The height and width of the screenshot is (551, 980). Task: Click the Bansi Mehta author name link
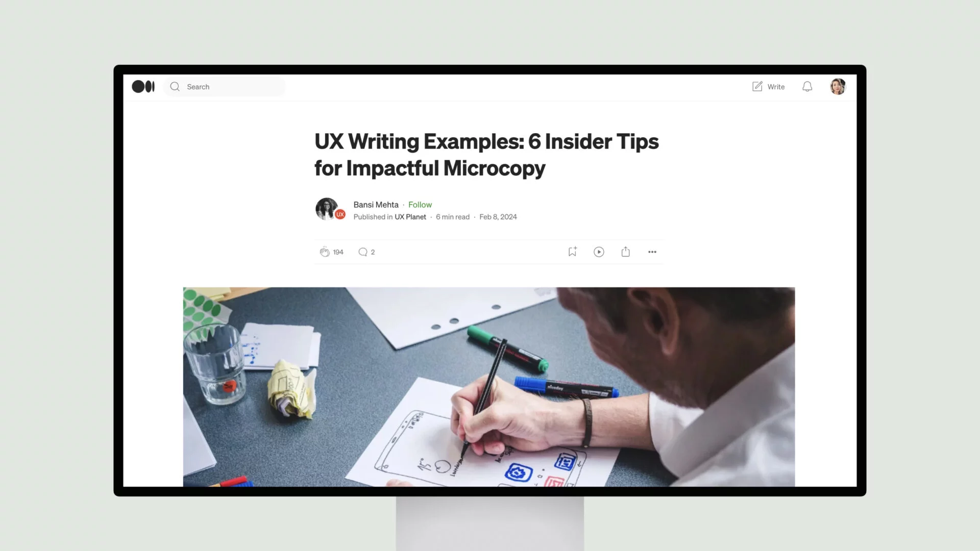pos(376,204)
